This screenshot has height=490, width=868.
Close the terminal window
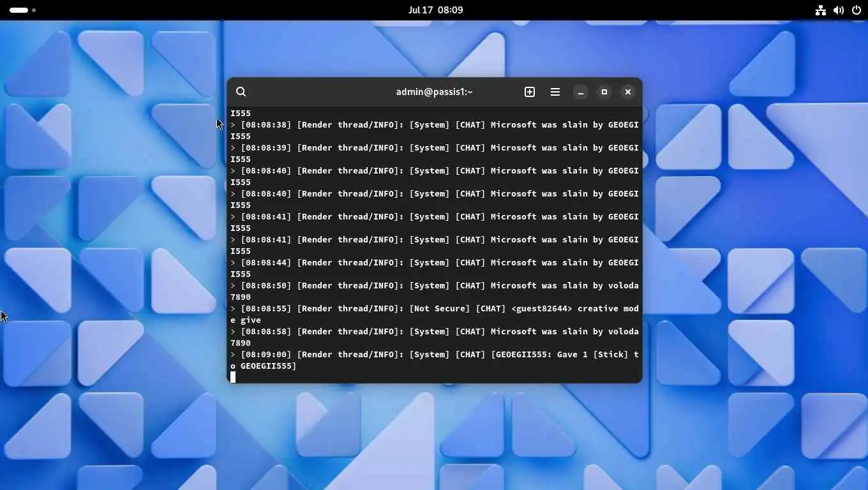tap(628, 92)
